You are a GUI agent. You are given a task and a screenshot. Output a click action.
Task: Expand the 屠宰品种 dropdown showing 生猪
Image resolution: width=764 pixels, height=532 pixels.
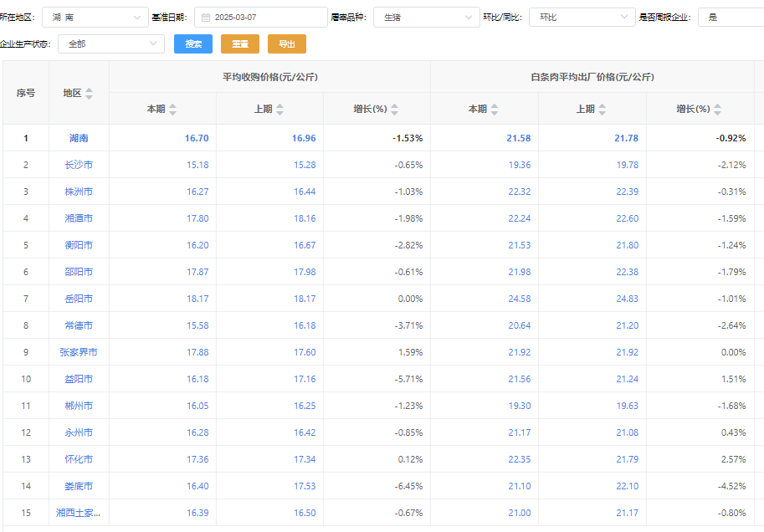point(426,17)
